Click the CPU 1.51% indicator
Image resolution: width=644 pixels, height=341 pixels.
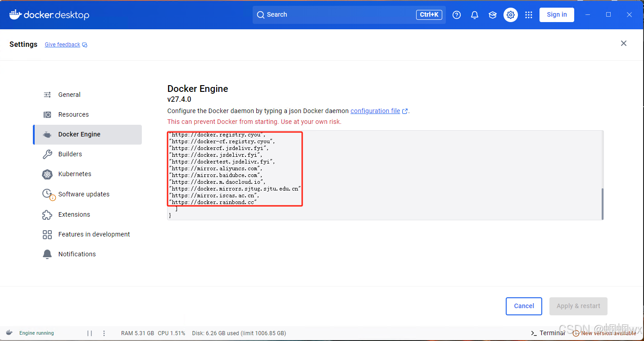point(172,333)
